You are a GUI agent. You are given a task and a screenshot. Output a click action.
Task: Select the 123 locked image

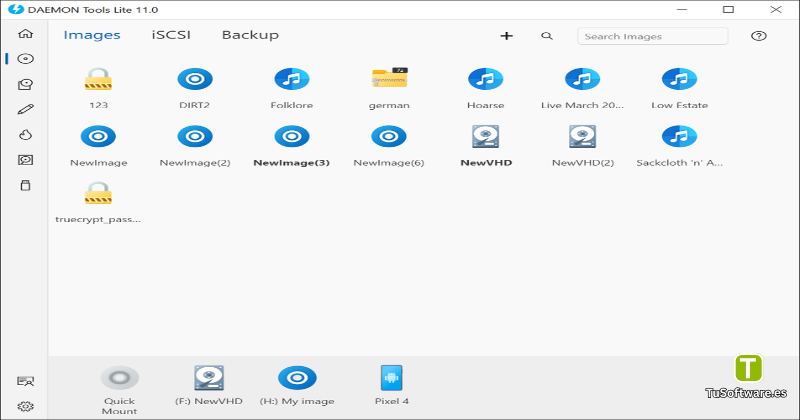click(98, 79)
